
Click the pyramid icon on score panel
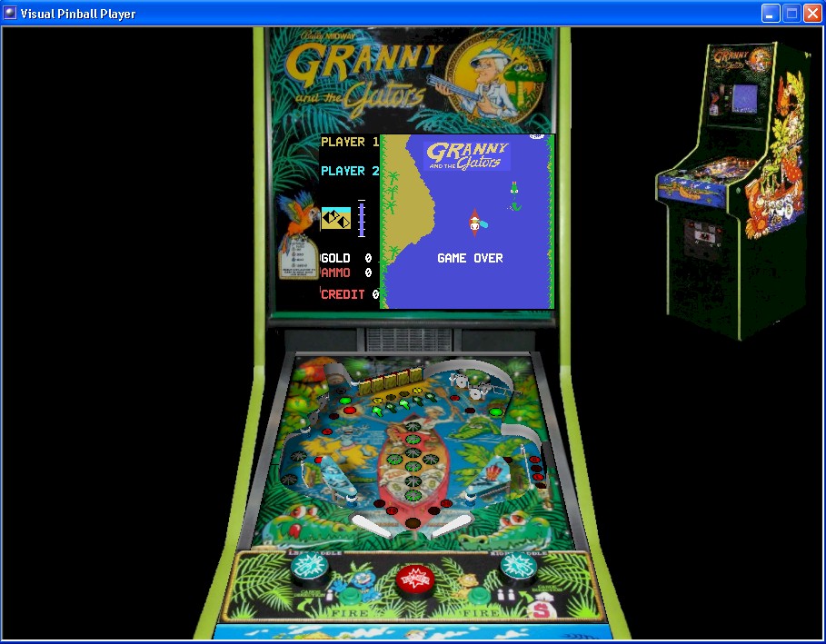click(x=336, y=218)
